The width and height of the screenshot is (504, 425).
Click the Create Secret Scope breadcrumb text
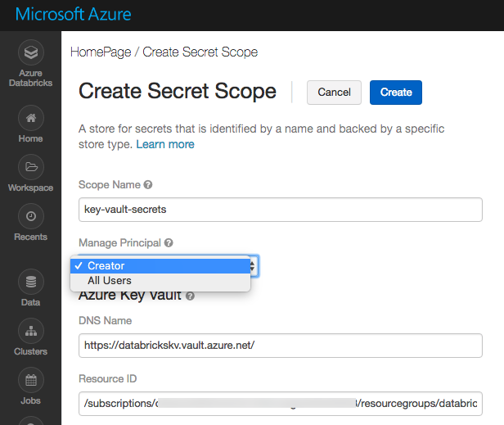200,52
